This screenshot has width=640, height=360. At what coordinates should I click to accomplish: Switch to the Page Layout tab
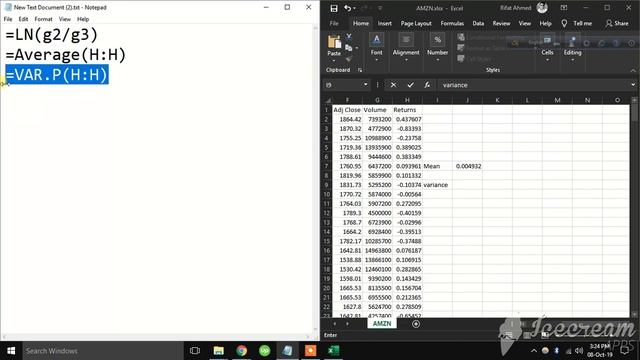[416, 23]
